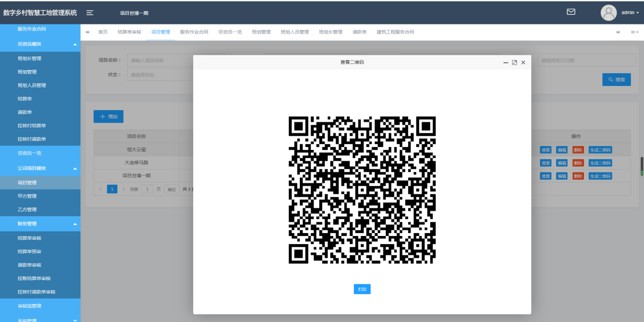The height and width of the screenshot is (322, 644).
Task: Open 服务作业合同 in the sidebar
Action: coord(40,30)
